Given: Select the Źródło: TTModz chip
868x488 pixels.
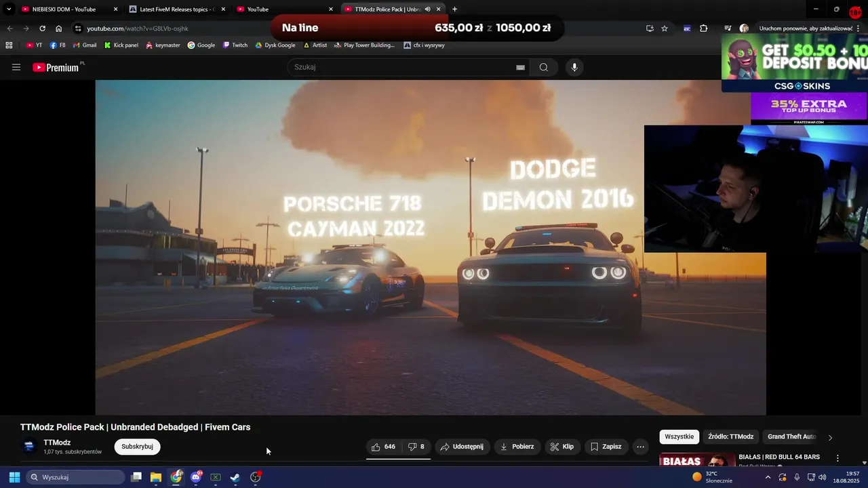Looking at the screenshot, I should [731, 437].
